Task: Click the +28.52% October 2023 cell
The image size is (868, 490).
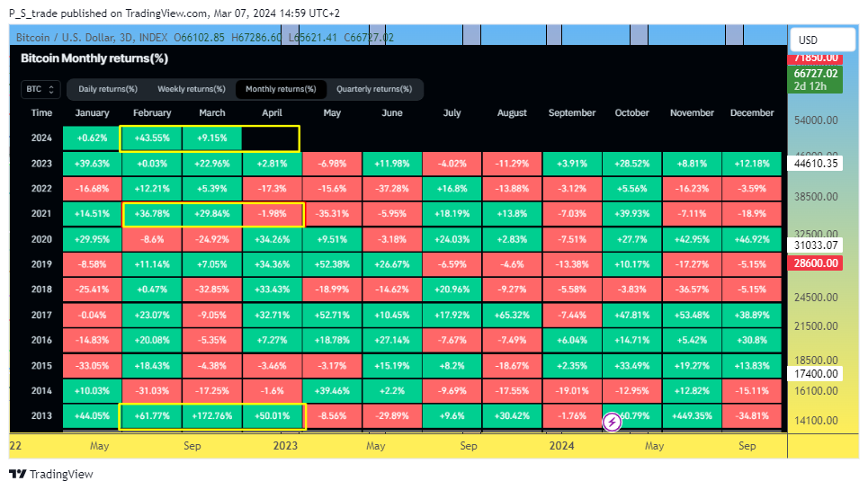Action: pyautogui.click(x=632, y=164)
